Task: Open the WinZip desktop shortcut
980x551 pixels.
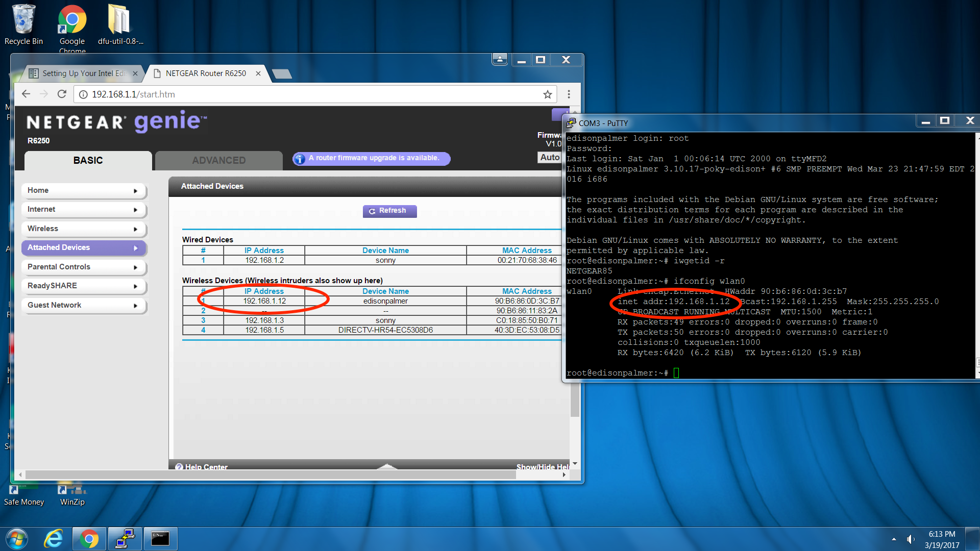Action: (x=72, y=494)
